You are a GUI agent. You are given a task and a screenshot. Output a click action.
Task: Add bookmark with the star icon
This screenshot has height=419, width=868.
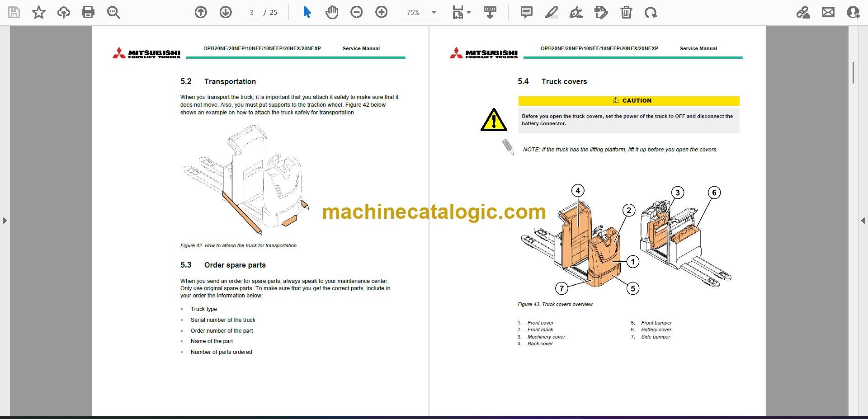coord(39,12)
